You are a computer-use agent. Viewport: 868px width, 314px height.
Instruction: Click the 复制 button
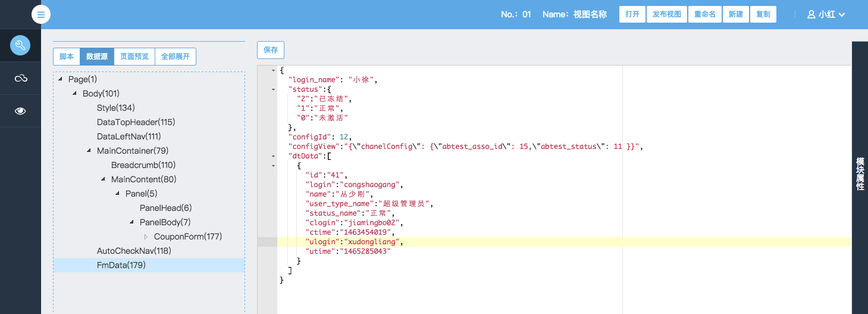click(763, 14)
